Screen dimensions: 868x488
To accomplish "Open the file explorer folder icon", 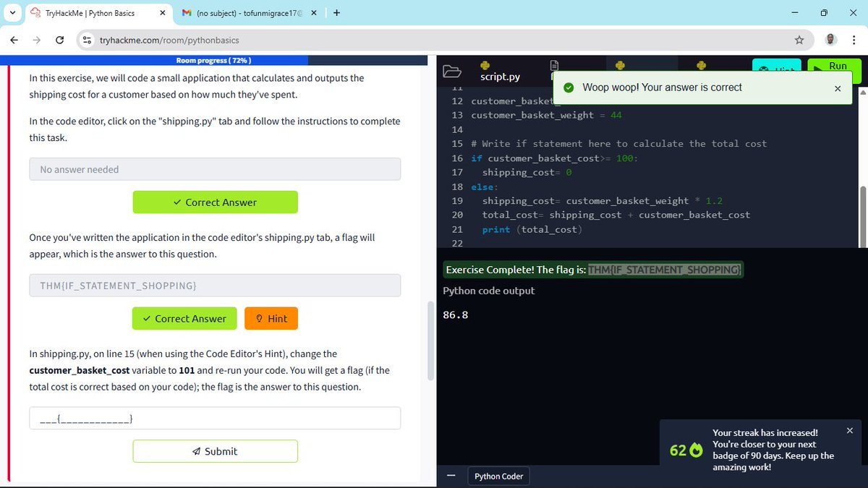I will 451,72.
